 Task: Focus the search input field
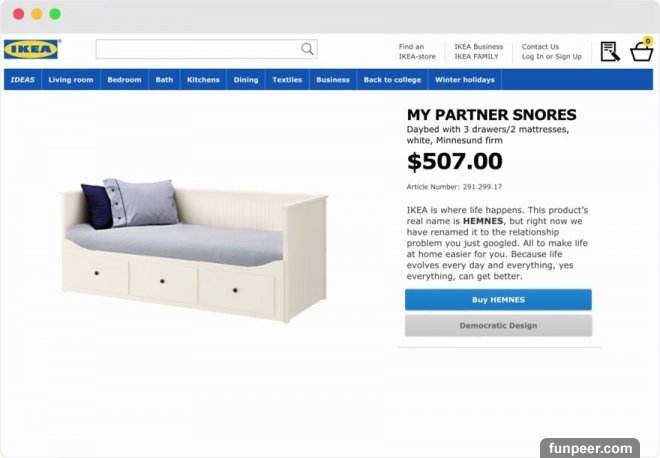(x=207, y=49)
